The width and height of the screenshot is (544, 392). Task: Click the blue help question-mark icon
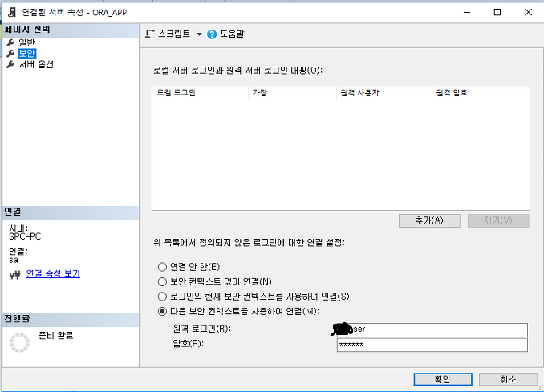pos(212,34)
